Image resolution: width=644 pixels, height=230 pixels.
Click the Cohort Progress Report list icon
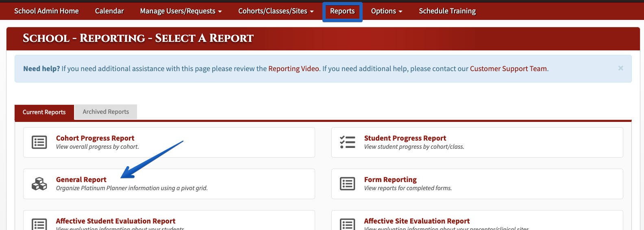(39, 142)
